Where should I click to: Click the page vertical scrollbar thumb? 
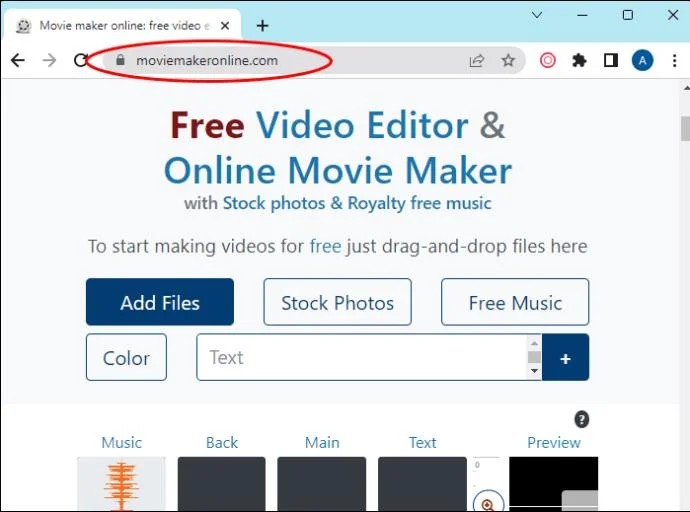pos(685,128)
